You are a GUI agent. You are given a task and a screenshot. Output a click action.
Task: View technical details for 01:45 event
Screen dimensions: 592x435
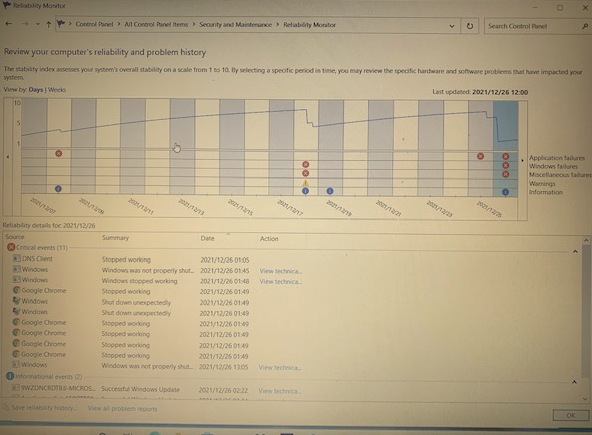pyautogui.click(x=281, y=271)
